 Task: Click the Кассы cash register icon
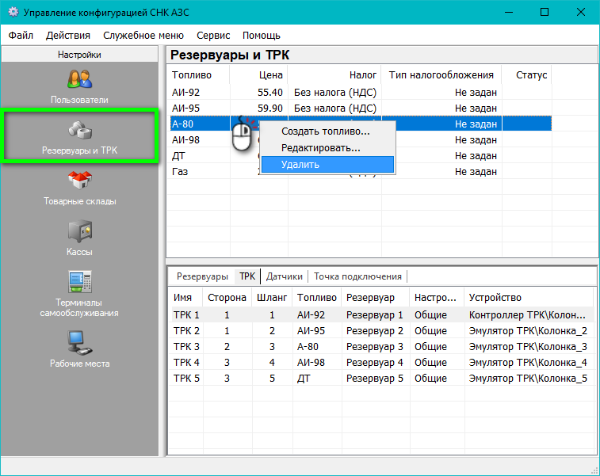click(79, 232)
